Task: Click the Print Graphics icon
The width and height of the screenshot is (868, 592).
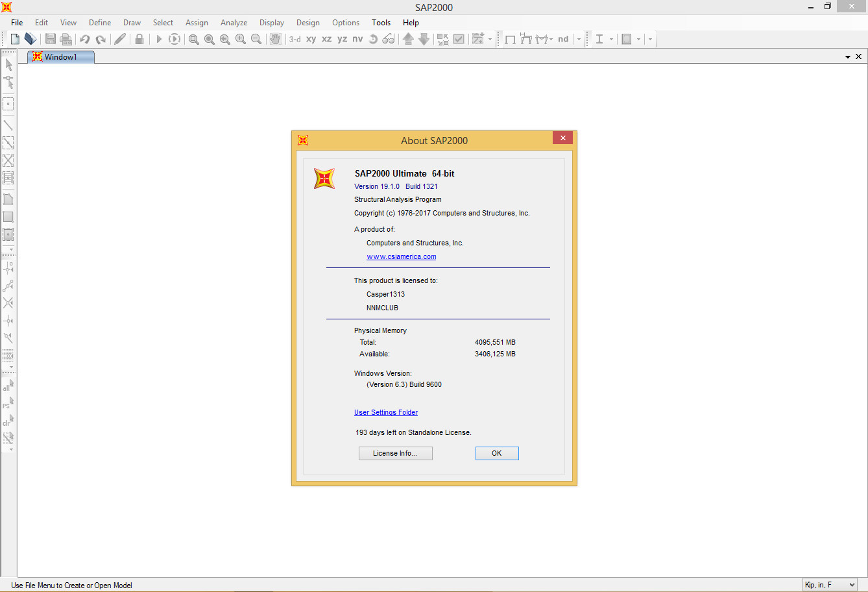Action: click(x=66, y=39)
